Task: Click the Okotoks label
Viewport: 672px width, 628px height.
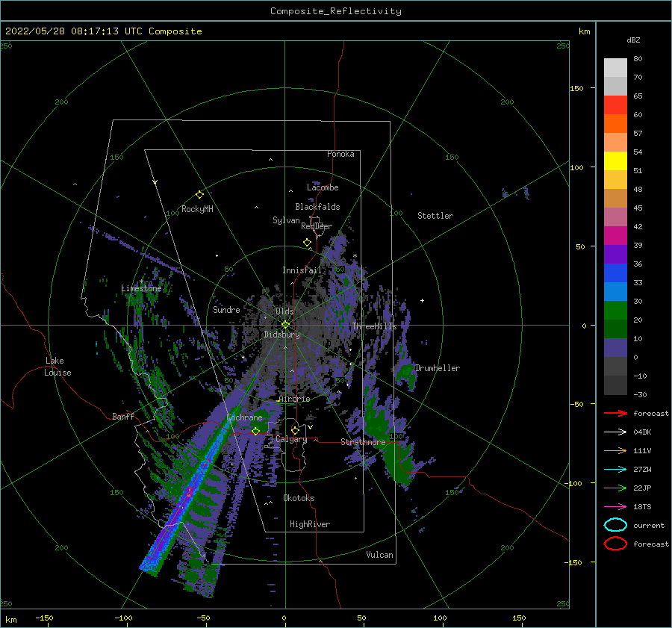Action: 299,497
